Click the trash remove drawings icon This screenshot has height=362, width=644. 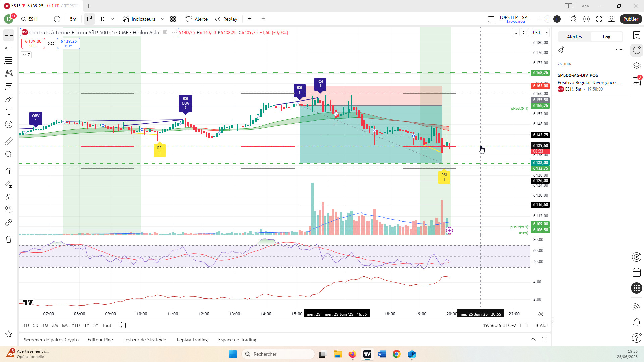[x=9, y=239]
